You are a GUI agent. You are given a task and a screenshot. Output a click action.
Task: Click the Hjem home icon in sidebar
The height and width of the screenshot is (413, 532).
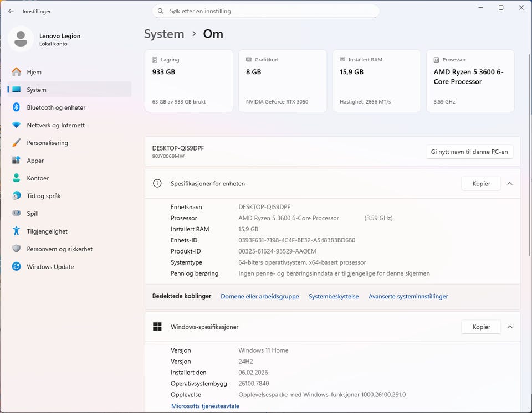(x=16, y=72)
